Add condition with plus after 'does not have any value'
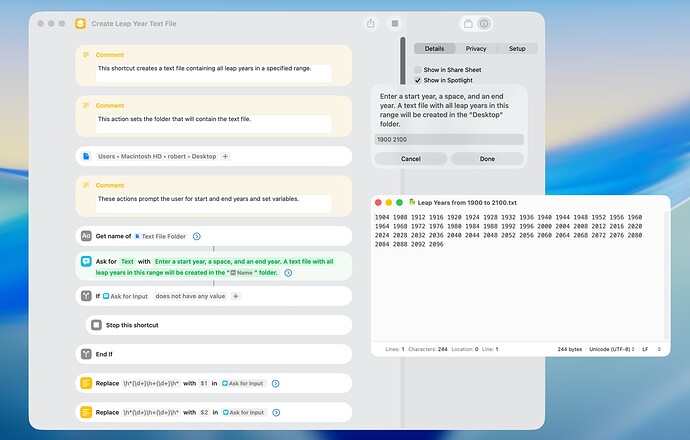The image size is (690, 440). [x=236, y=296]
